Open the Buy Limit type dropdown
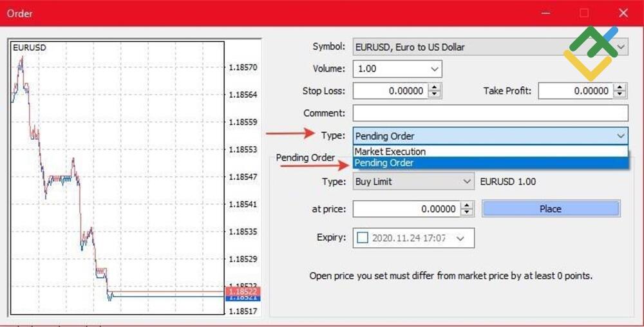The width and height of the screenshot is (644, 327). click(468, 182)
